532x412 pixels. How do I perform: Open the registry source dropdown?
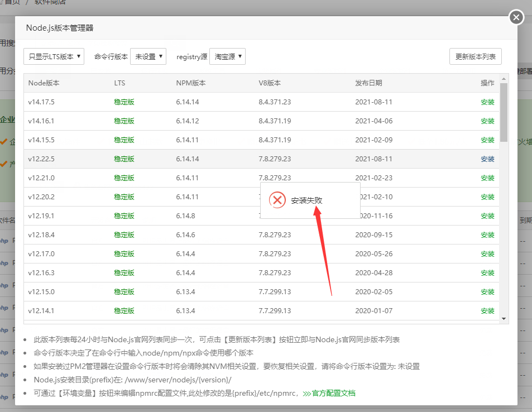(x=227, y=56)
